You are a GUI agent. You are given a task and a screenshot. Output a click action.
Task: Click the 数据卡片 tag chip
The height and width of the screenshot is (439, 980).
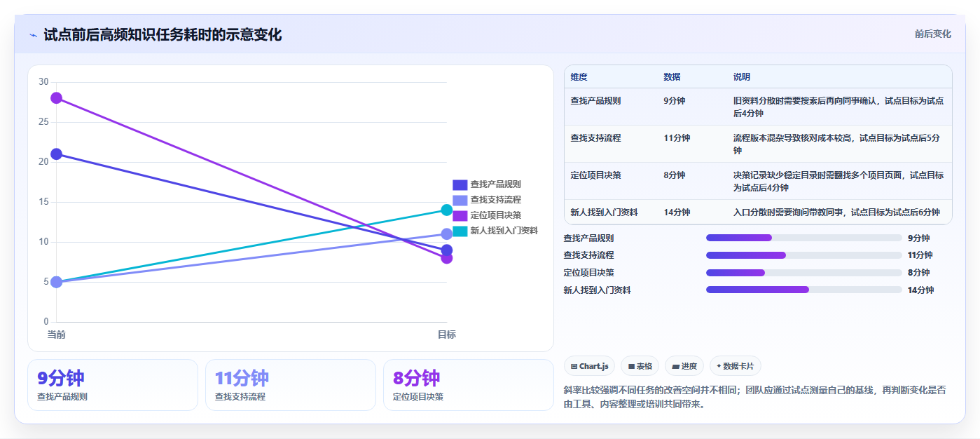(x=736, y=366)
